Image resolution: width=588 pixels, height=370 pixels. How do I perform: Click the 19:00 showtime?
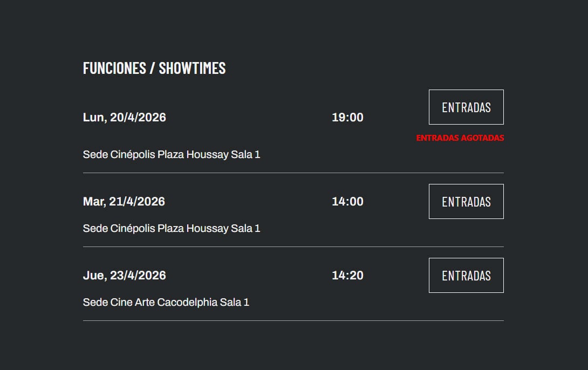pos(347,118)
